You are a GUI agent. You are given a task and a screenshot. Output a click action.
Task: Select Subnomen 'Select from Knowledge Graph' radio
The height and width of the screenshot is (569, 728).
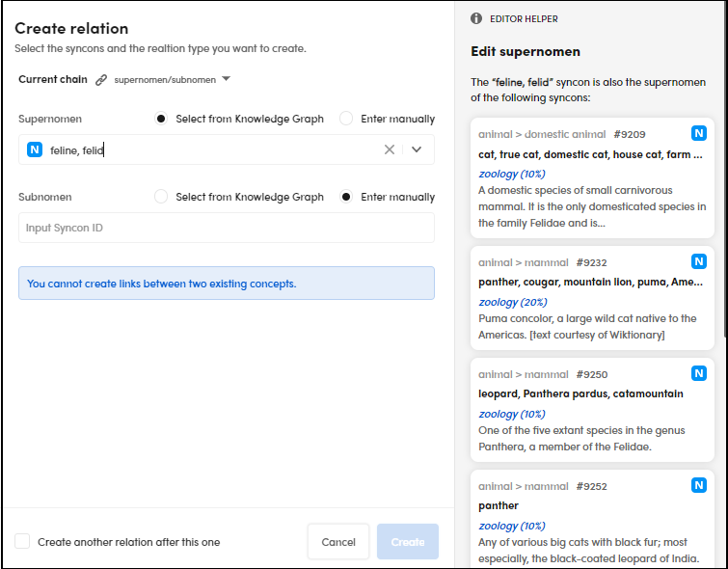pos(161,197)
